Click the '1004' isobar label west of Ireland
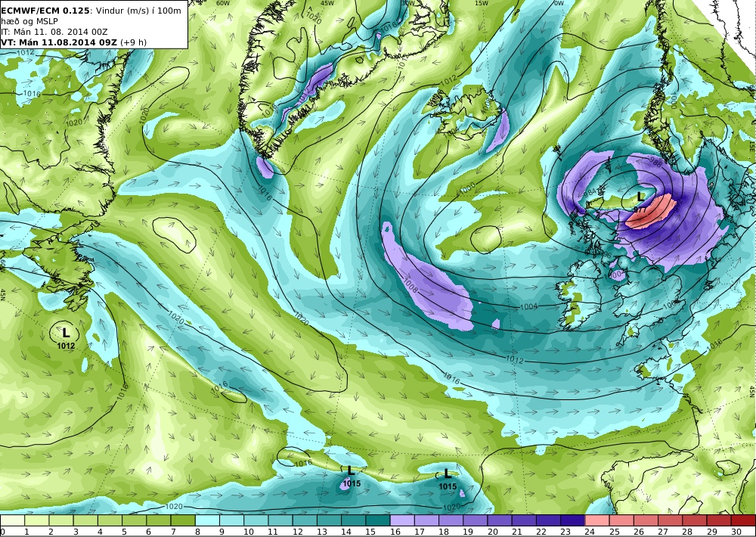 tap(529, 306)
